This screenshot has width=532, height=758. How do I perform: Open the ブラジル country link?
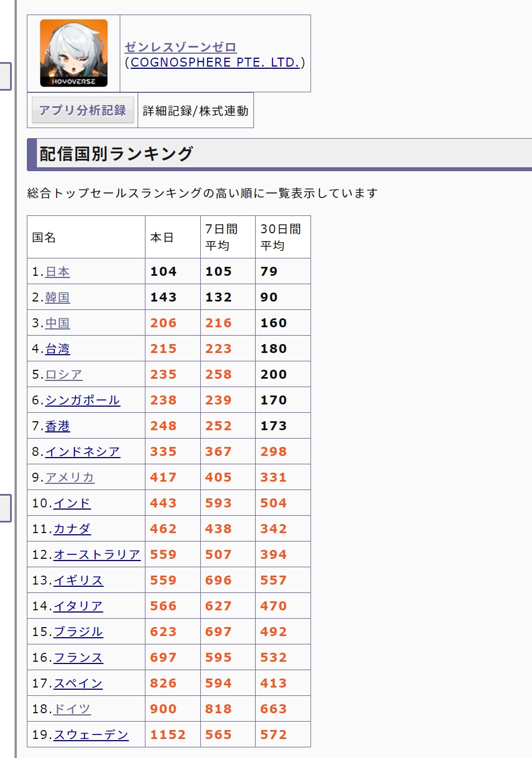78,632
